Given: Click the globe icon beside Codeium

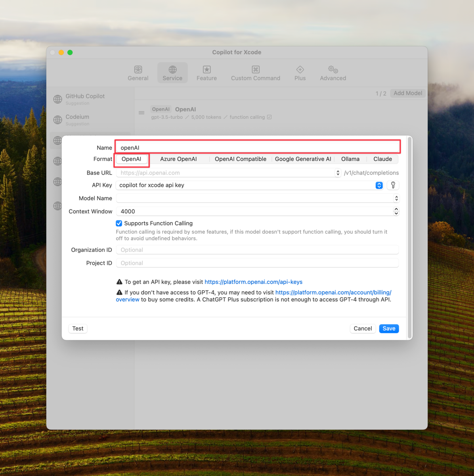Looking at the screenshot, I should tap(58, 120).
